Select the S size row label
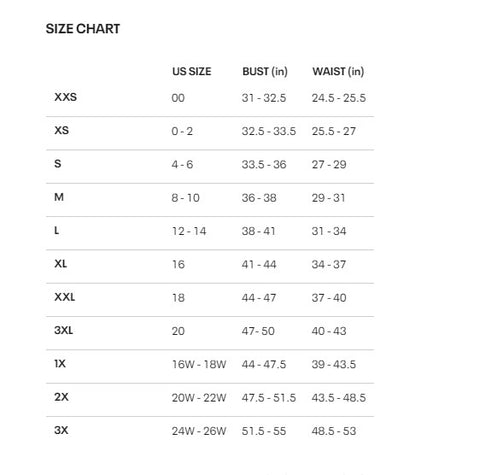The width and height of the screenshot is (480, 475). [58, 163]
